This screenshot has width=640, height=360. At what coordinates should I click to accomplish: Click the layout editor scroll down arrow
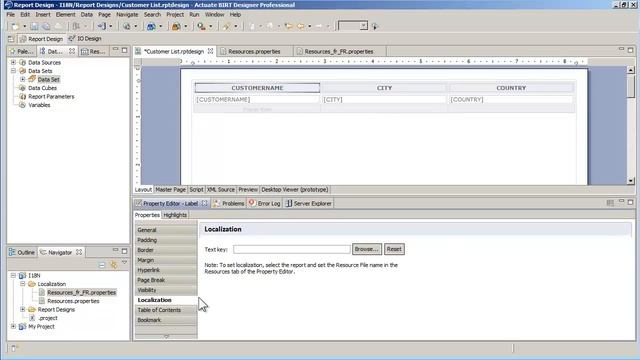[631, 180]
